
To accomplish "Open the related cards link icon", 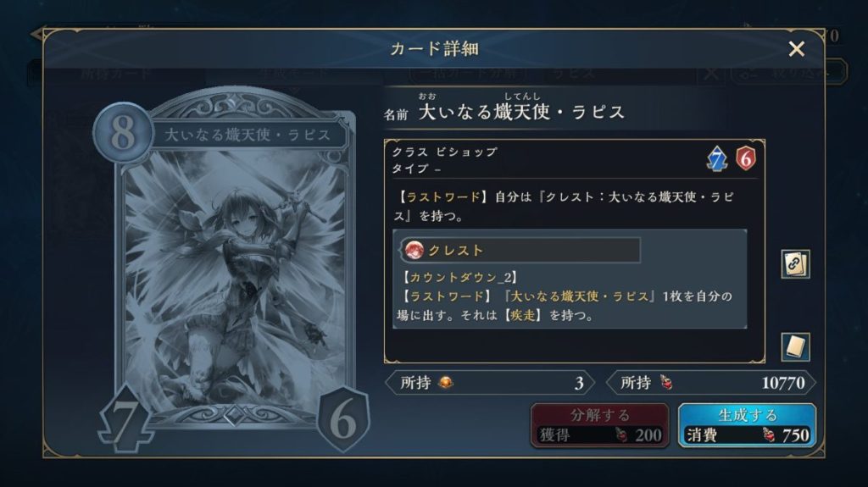I will 795,264.
